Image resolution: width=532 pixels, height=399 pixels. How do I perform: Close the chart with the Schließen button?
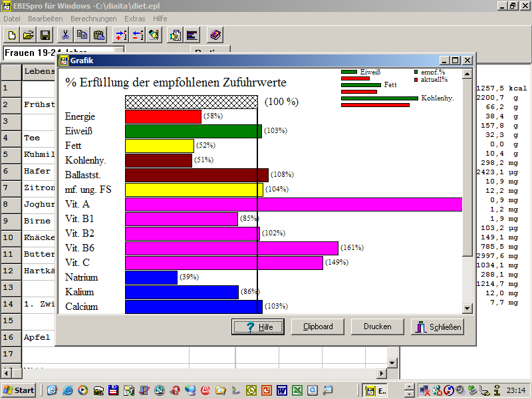tap(437, 327)
